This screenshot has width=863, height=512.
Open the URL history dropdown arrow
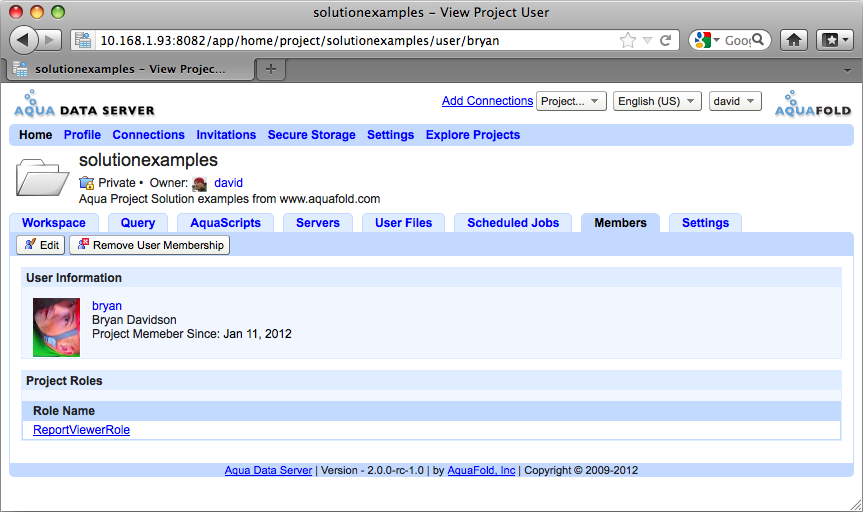tap(648, 40)
